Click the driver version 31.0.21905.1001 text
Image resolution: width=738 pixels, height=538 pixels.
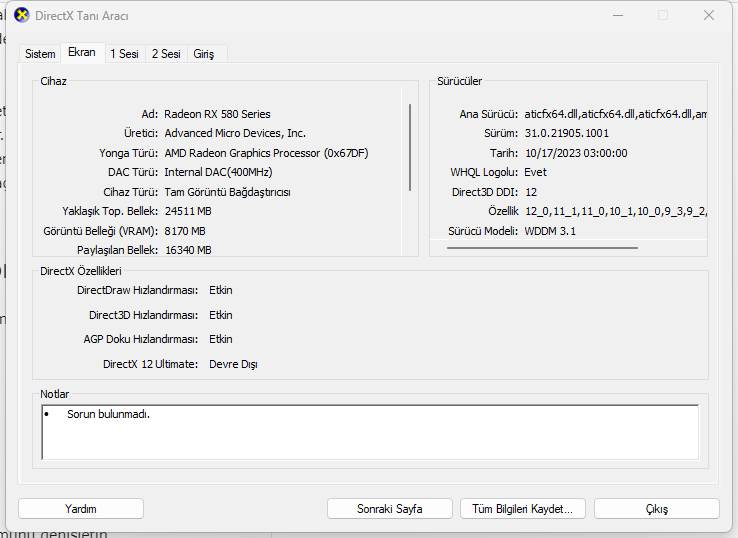[566, 133]
